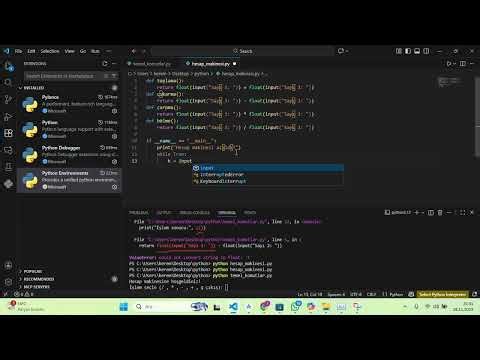
Task: Click Select Python Interpreter in status bar
Action: [442, 294]
